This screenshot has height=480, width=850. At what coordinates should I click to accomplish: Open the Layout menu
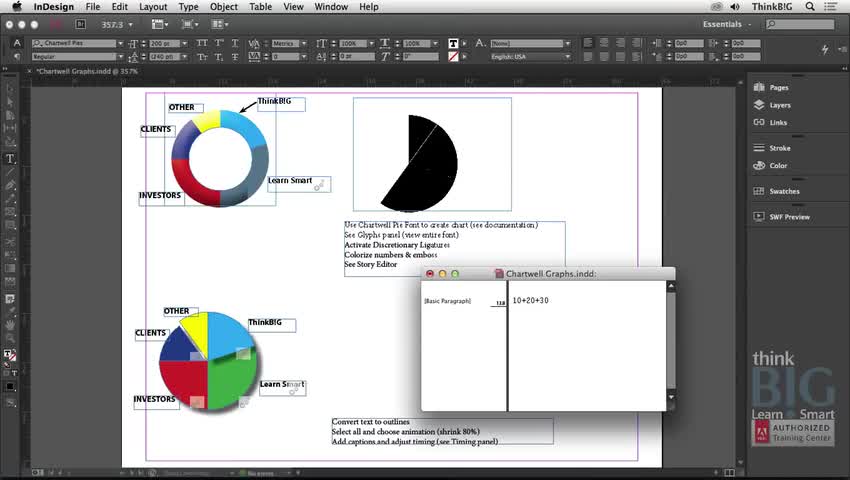(153, 7)
